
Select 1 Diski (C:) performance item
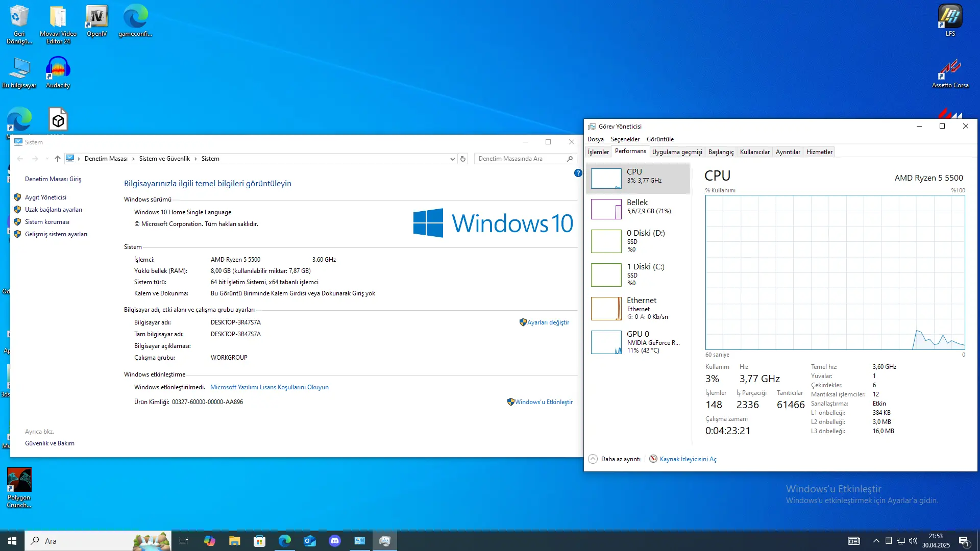[638, 274]
